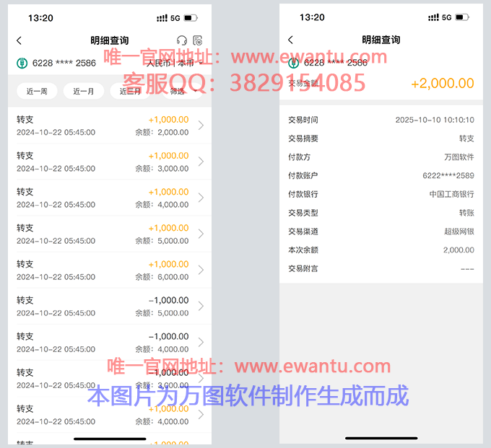The image size is (491, 448).
Task: Tap signal bars icon on the detail screen
Action: click(433, 17)
